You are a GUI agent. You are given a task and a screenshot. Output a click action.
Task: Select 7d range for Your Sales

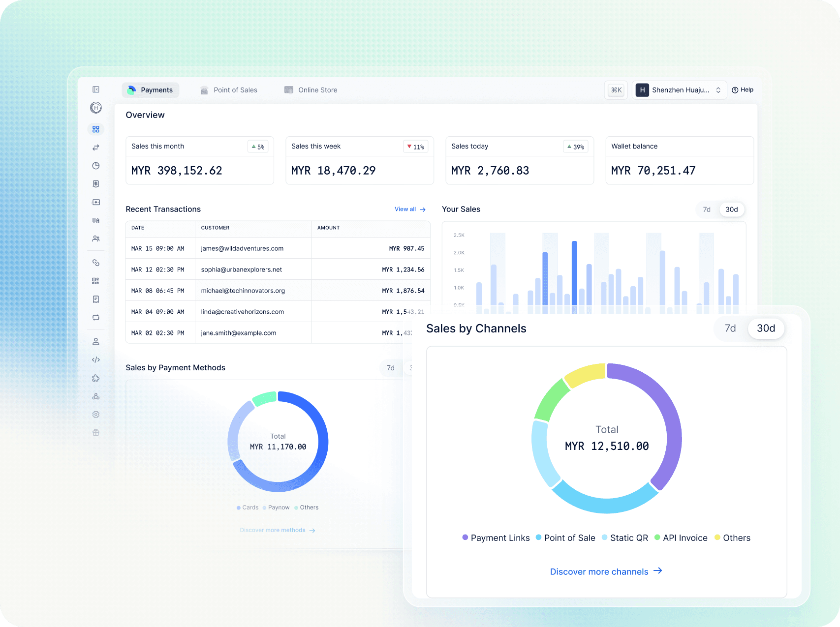(x=707, y=209)
